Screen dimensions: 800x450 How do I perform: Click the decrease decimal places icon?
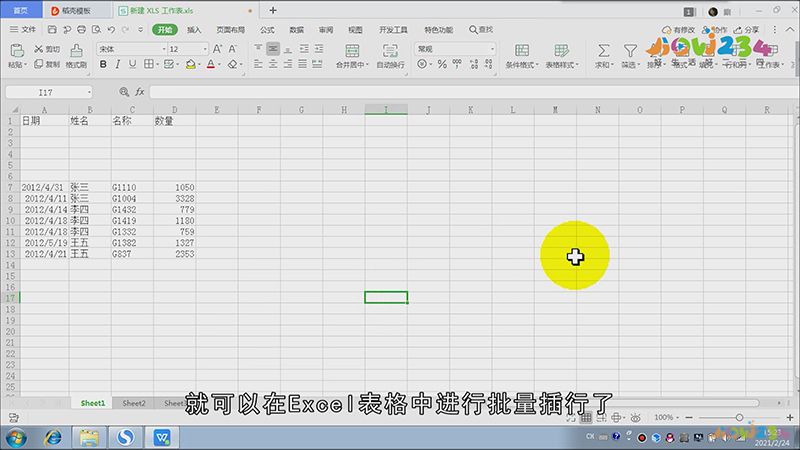tap(489, 64)
